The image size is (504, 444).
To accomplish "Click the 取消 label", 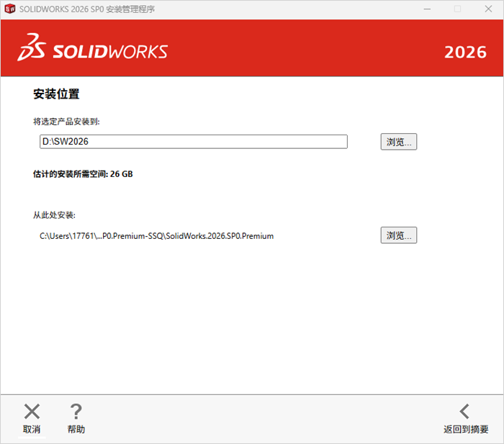I will point(32,429).
